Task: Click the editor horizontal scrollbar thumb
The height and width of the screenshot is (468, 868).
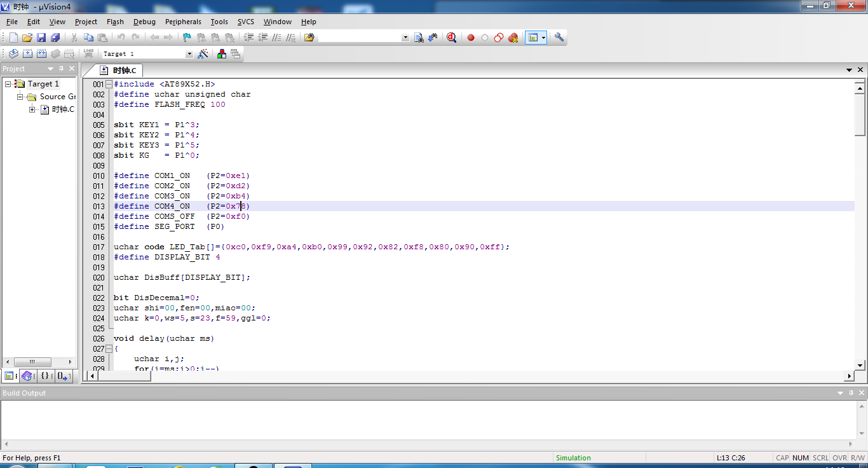Action: tap(125, 376)
